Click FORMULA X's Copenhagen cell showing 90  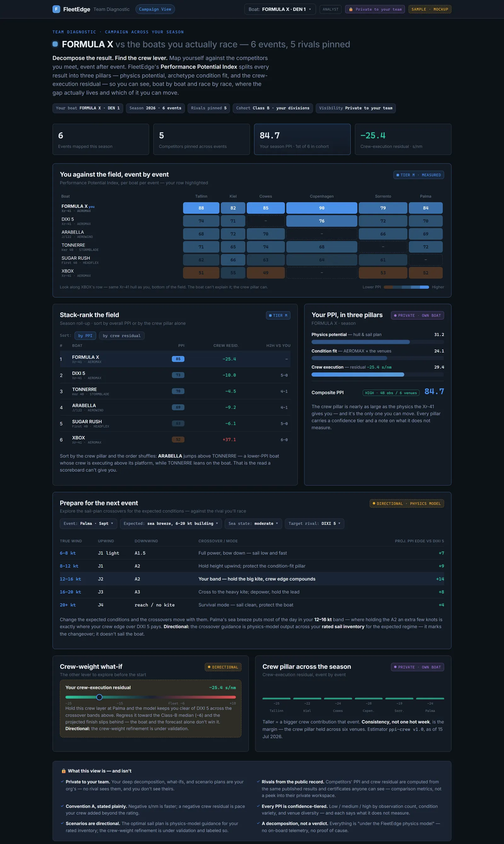pyautogui.click(x=322, y=208)
